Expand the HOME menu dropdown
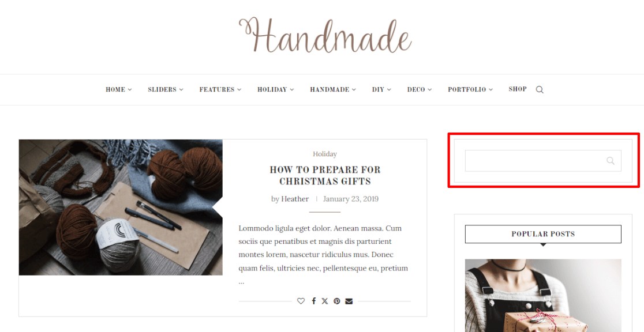This screenshot has width=644, height=332. tap(119, 89)
